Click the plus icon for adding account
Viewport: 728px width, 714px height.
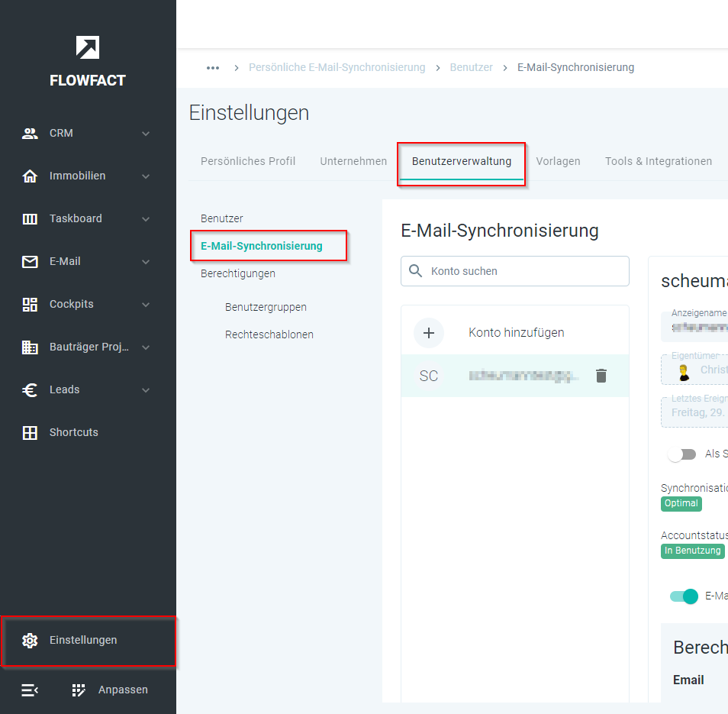429,333
